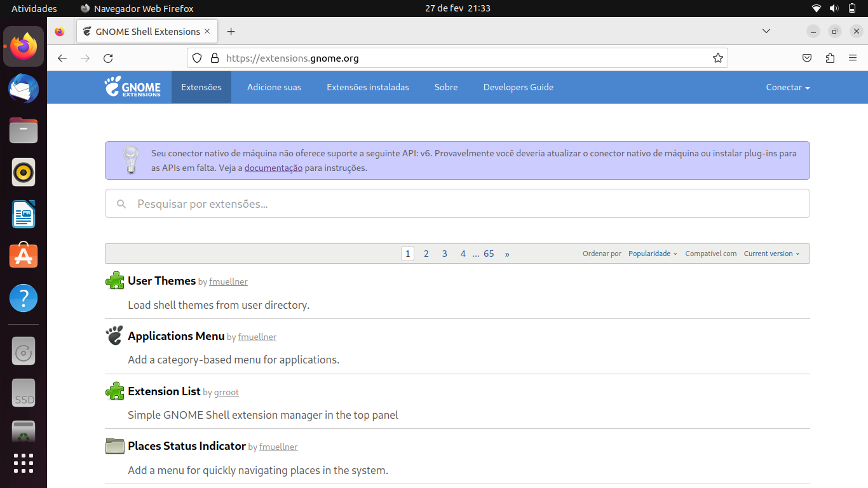Go to next page with » arrow
868x488 pixels.
[507, 254]
